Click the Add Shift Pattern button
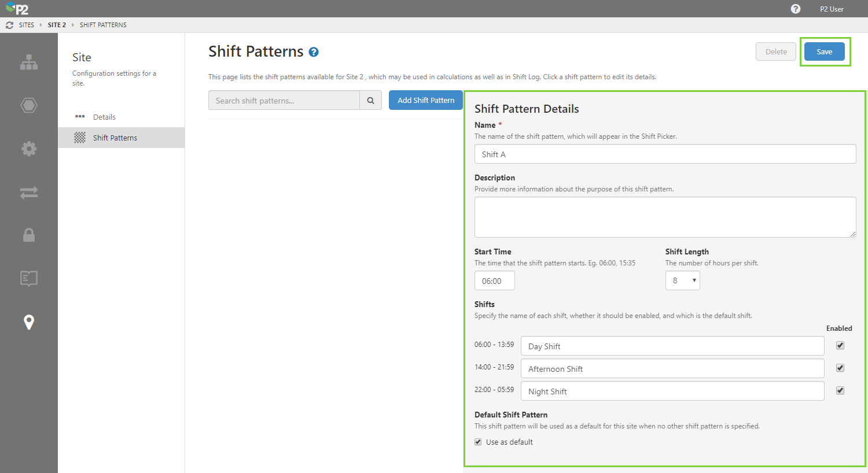This screenshot has width=868, height=473. [426, 100]
